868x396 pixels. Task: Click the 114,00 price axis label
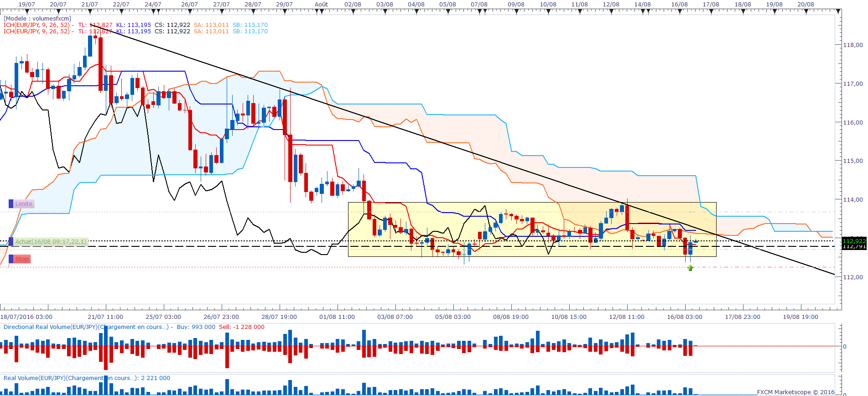coord(853,200)
